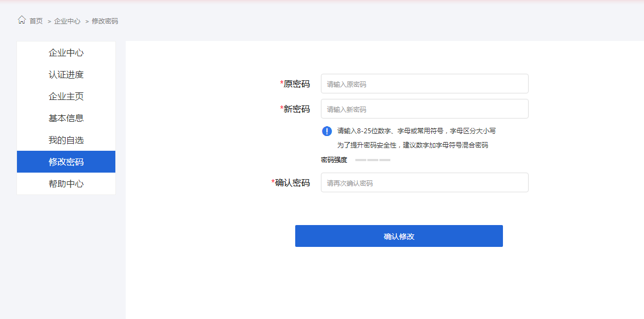Open 企业中心 in the sidebar menu
The height and width of the screenshot is (319, 644).
tap(66, 53)
